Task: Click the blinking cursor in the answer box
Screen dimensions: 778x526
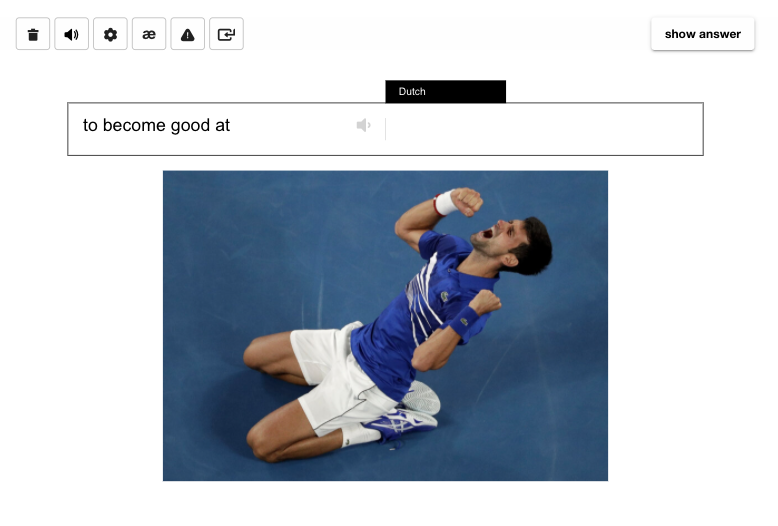Action: (x=386, y=129)
